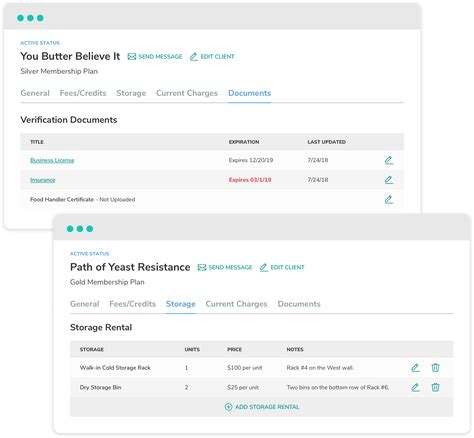Click Add Storage Rental
The image size is (474, 438).
[x=262, y=407]
